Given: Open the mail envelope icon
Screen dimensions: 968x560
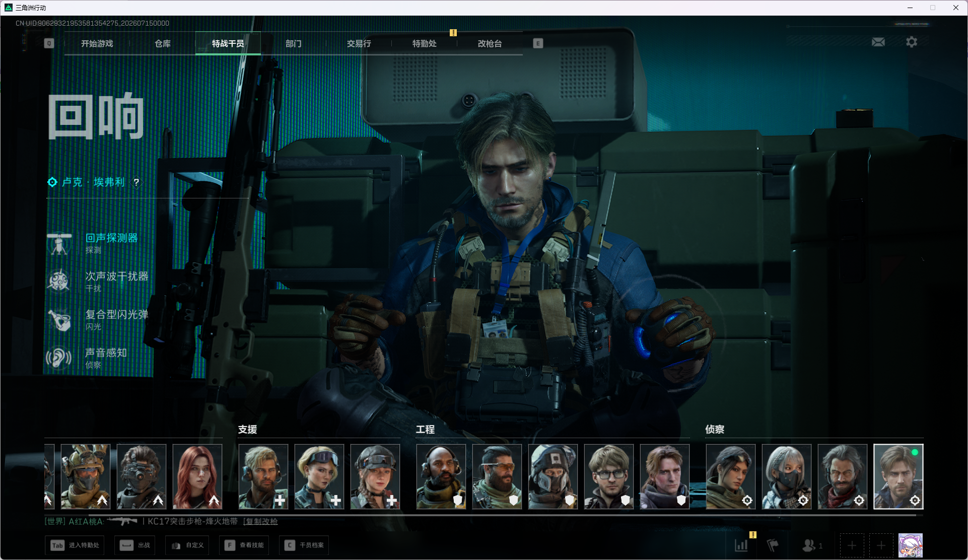Looking at the screenshot, I should [878, 42].
